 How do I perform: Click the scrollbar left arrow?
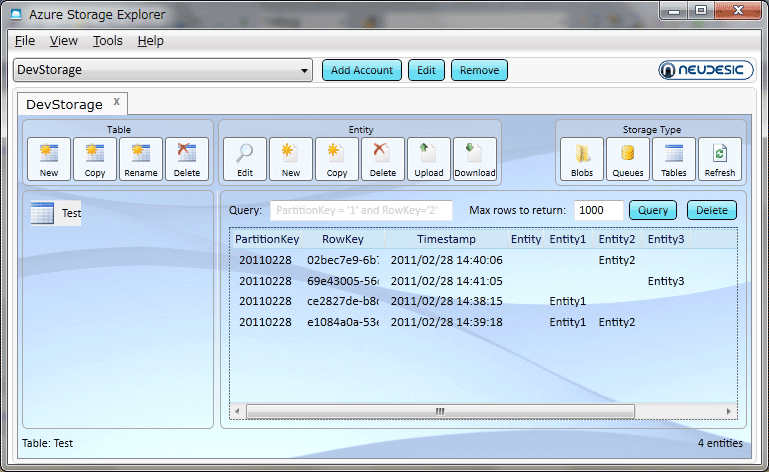237,411
